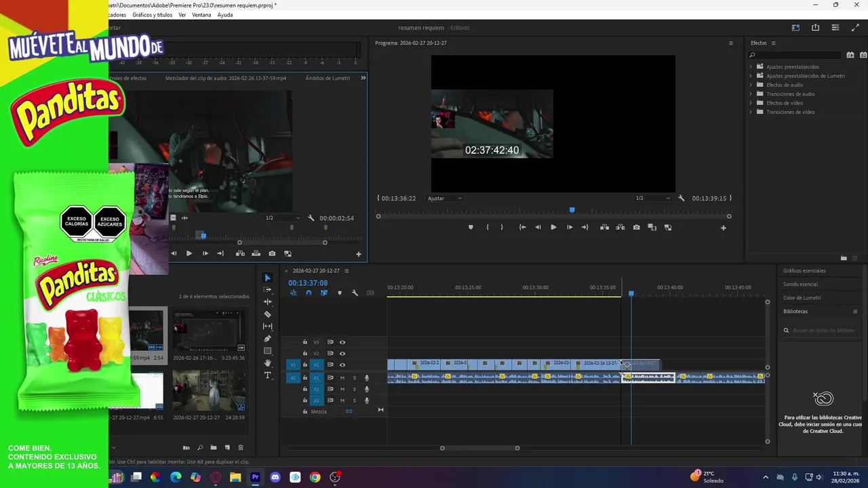The height and width of the screenshot is (488, 868).
Task: Select the Track Select Forward tool
Action: point(267,290)
